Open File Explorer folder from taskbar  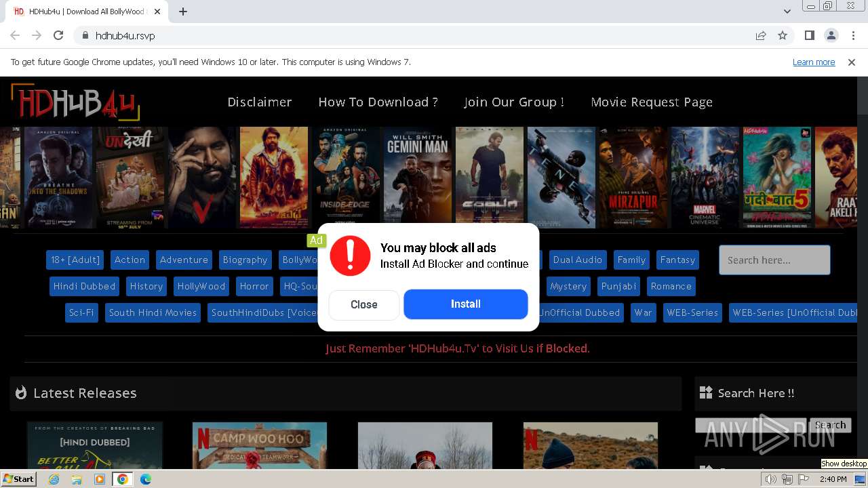[77, 479]
